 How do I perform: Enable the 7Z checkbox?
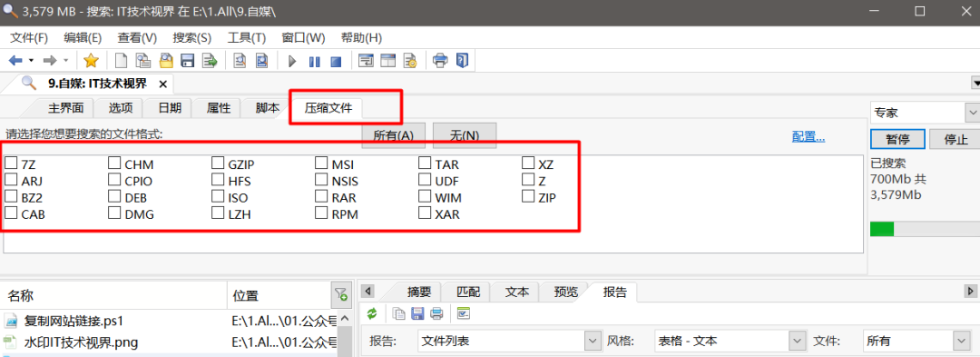(x=11, y=164)
